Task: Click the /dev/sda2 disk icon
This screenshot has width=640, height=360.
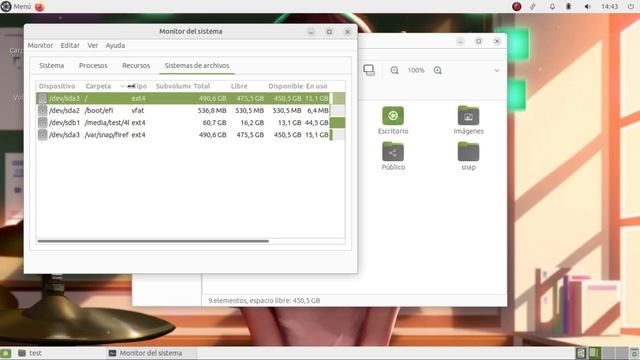Action: point(42,111)
